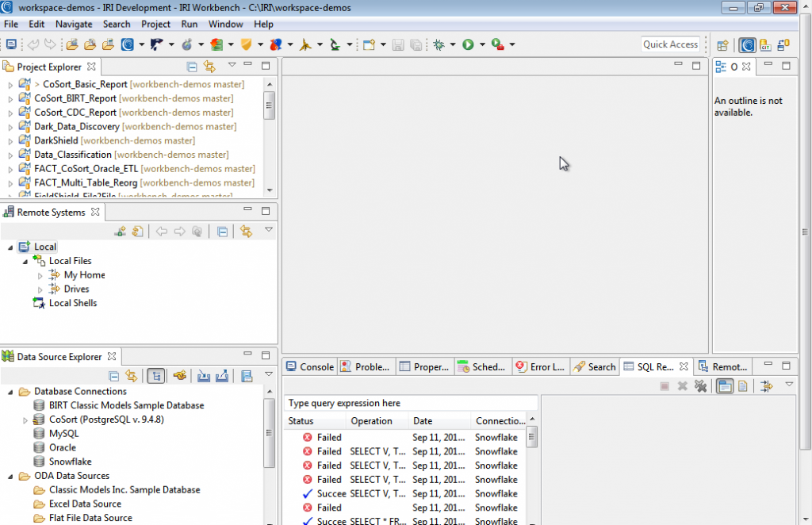Click the Quick Access search box
812x525 pixels.
(670, 44)
